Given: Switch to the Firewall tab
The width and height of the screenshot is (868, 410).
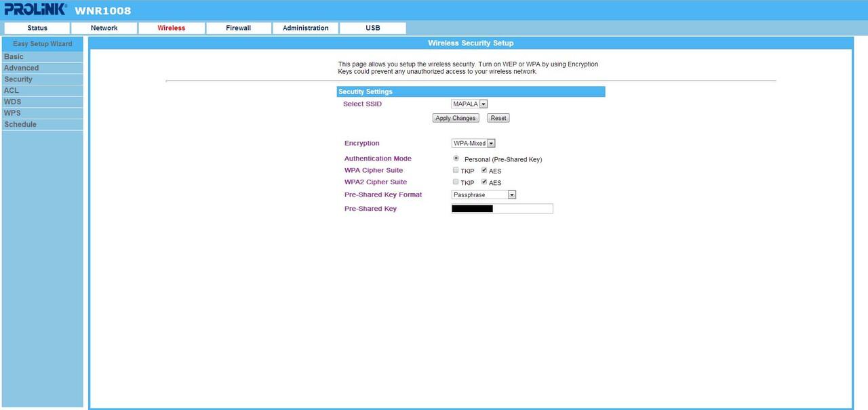Looking at the screenshot, I should point(238,28).
